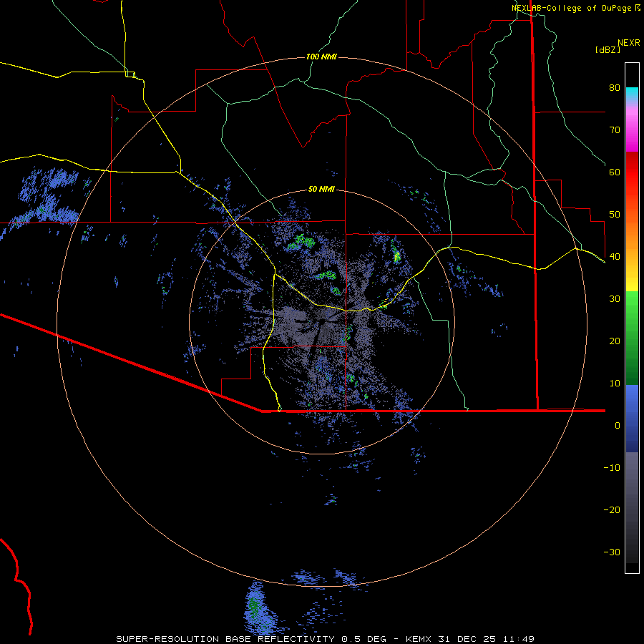This screenshot has width=644, height=644.
Task: Click the 30 value on the dBZ scale
Action: [615, 298]
